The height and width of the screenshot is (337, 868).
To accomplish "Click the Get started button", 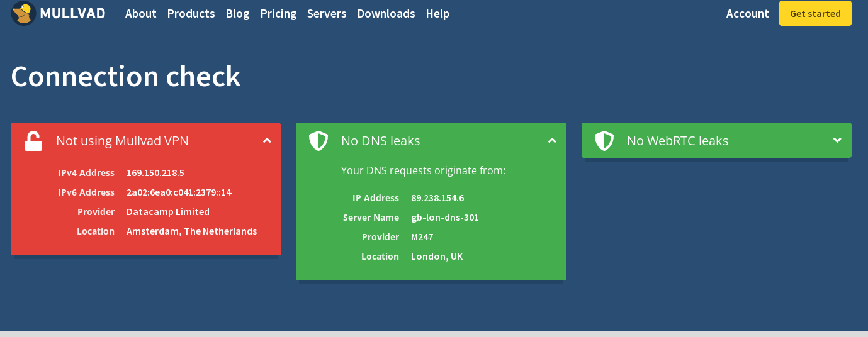I will click(x=815, y=13).
